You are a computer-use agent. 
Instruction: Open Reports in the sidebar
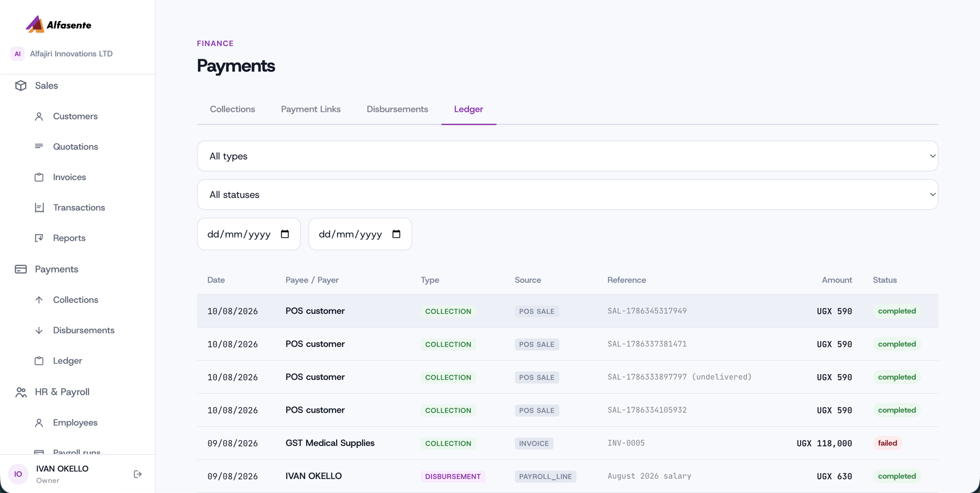[x=69, y=238]
